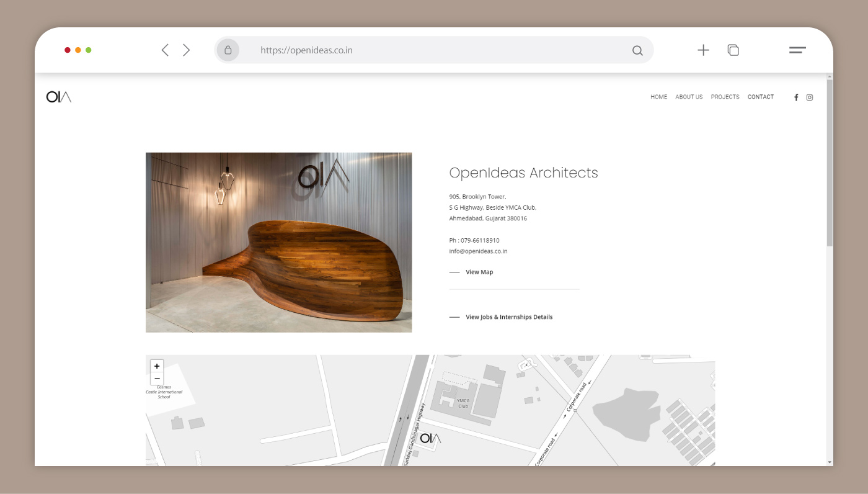Open the browser hamburger menu
This screenshot has width=868, height=494.
797,50
